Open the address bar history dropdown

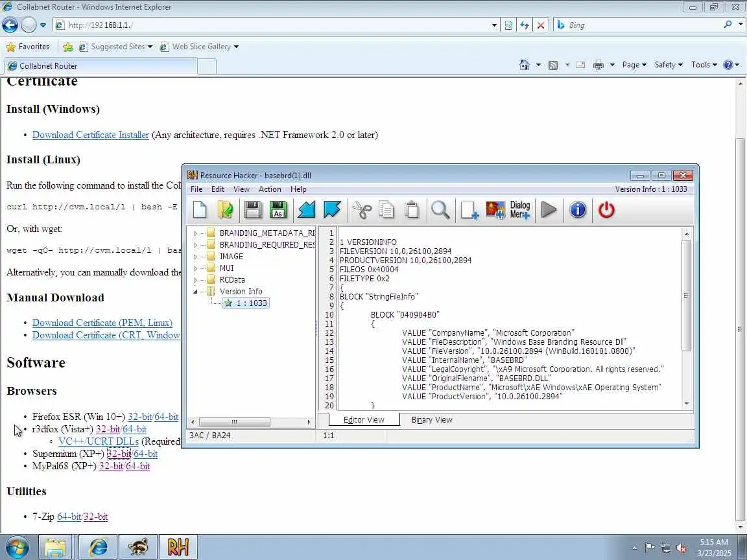(x=494, y=25)
